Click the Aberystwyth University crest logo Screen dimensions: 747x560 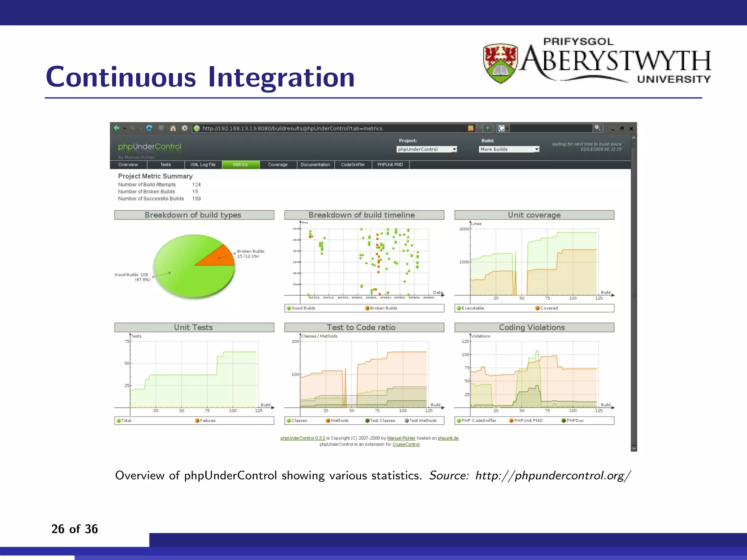tap(500, 63)
